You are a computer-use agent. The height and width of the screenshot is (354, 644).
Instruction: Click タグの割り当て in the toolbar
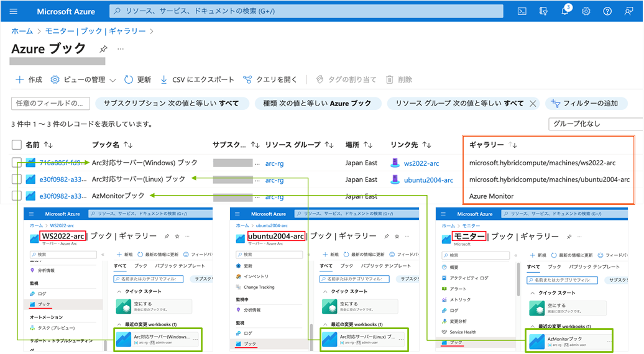coord(346,79)
